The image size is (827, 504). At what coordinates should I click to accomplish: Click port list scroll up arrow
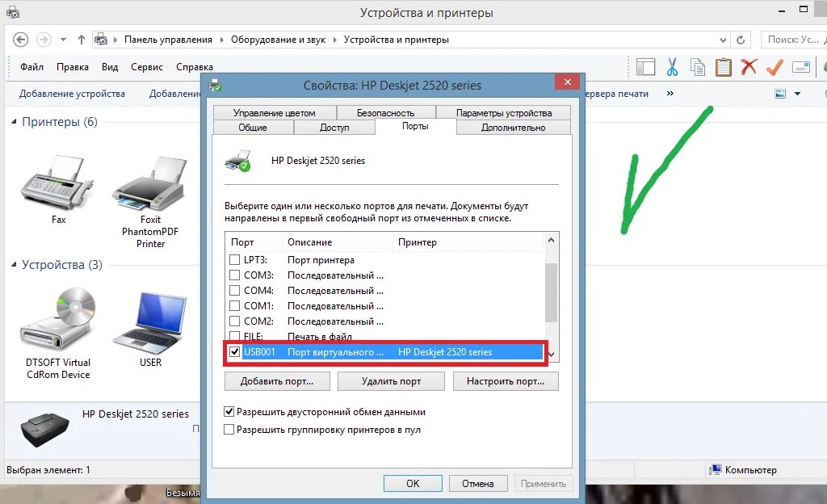[x=551, y=241]
